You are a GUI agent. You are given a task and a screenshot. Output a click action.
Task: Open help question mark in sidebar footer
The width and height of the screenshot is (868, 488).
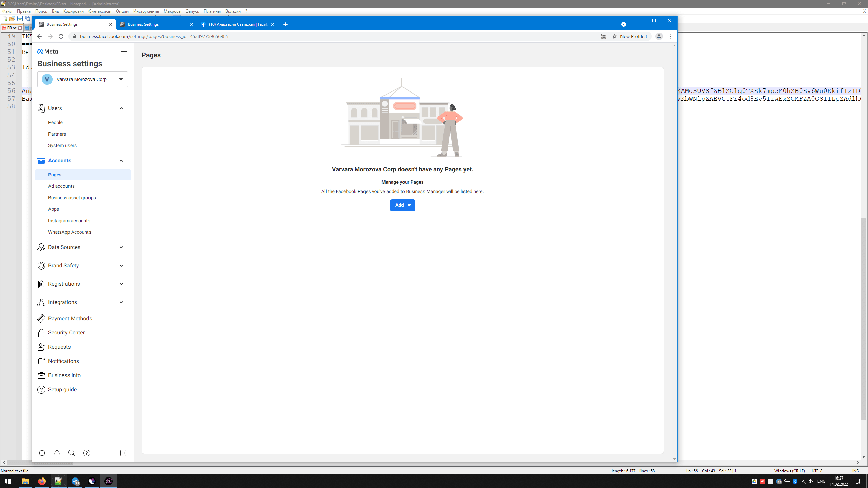click(87, 453)
